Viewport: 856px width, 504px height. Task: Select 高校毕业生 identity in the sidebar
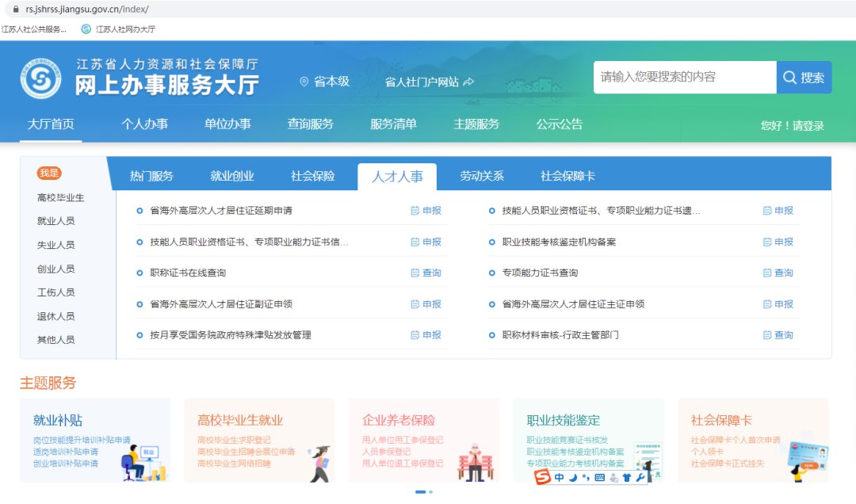click(60, 197)
